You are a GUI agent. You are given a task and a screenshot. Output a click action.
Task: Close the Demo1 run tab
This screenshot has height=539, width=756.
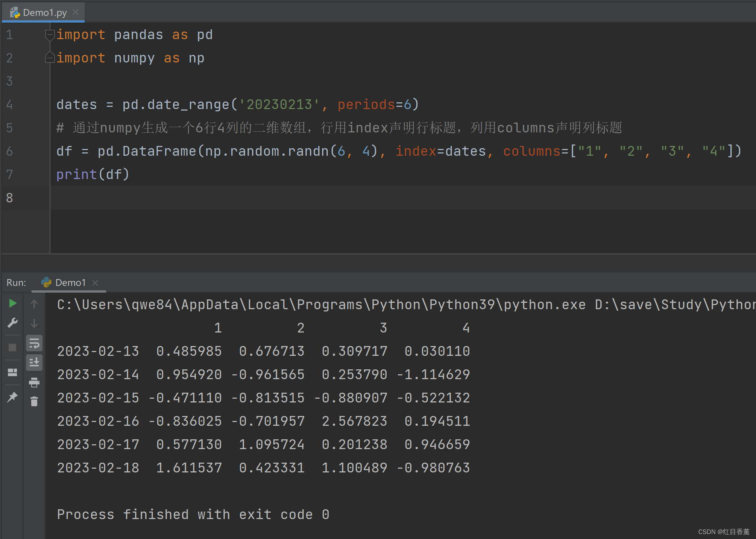pos(95,282)
